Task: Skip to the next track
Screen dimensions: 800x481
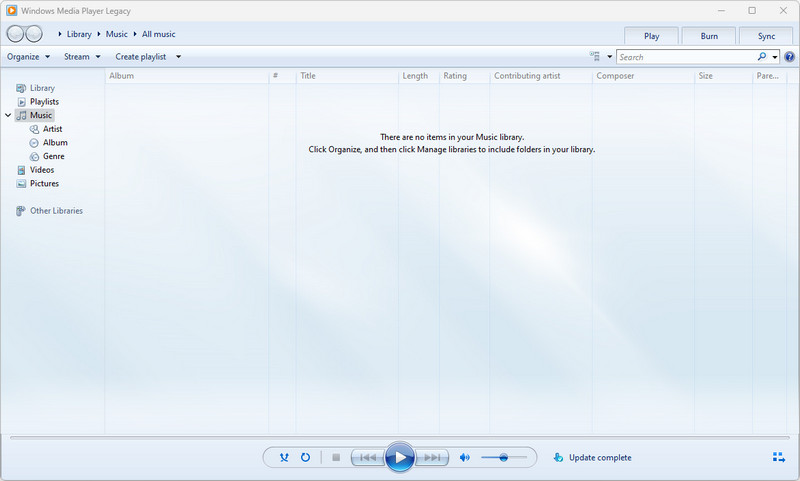Action: pyautogui.click(x=433, y=458)
